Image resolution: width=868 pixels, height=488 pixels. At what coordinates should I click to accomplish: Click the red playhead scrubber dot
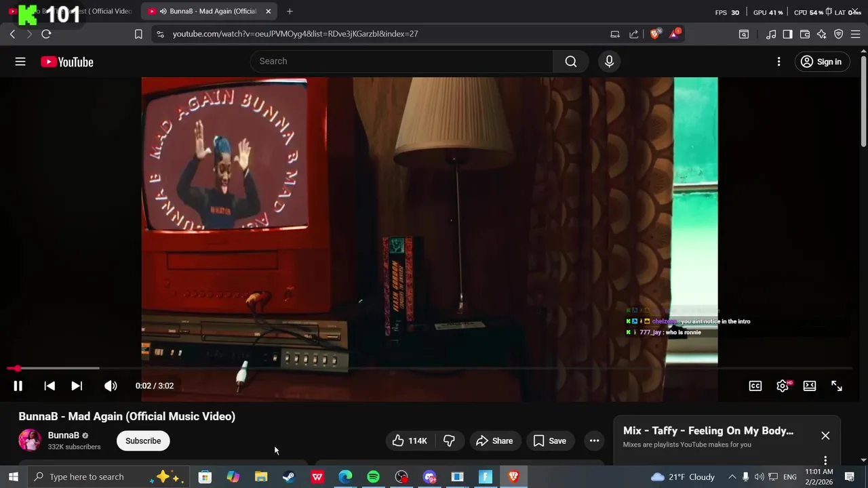(17, 369)
